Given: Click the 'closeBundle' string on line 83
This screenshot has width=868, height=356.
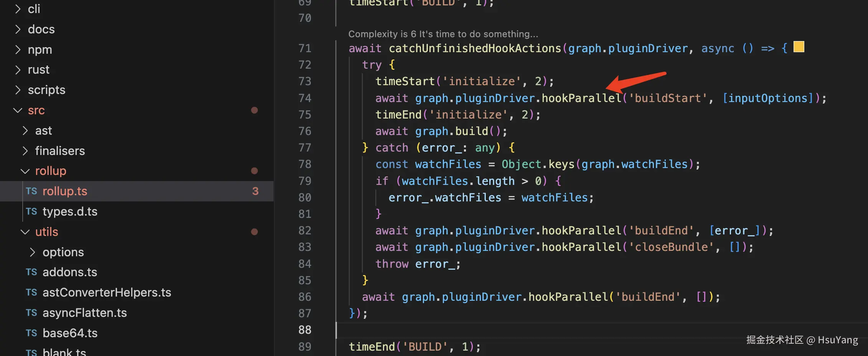Looking at the screenshot, I should click(671, 247).
